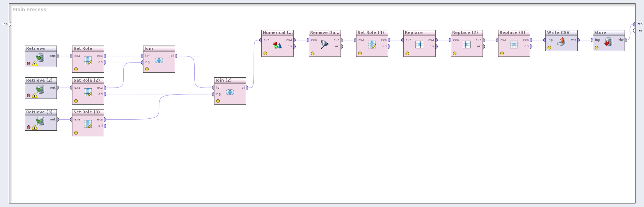This screenshot has height=207, width=644.
Task: Click the Main Process title label
Action: pos(30,10)
